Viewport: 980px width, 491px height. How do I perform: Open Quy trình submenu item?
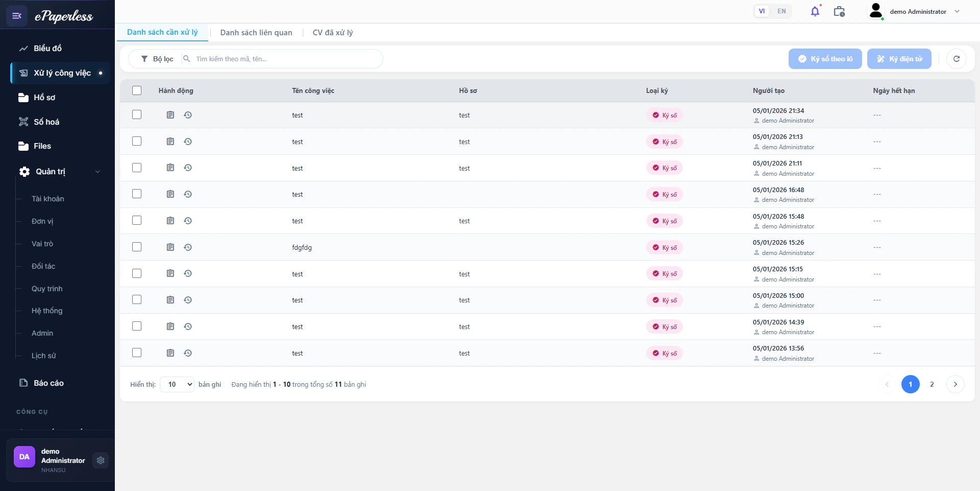(47, 289)
